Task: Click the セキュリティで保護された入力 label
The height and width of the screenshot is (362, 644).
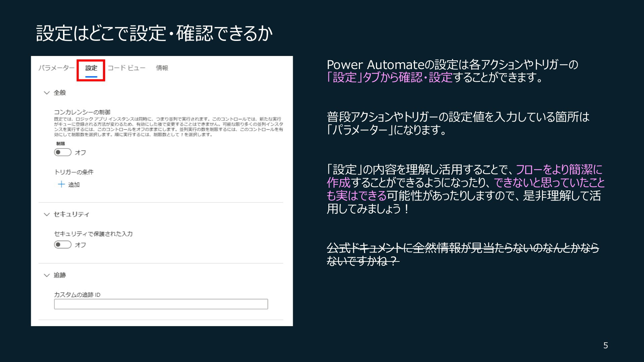Action: tap(93, 234)
